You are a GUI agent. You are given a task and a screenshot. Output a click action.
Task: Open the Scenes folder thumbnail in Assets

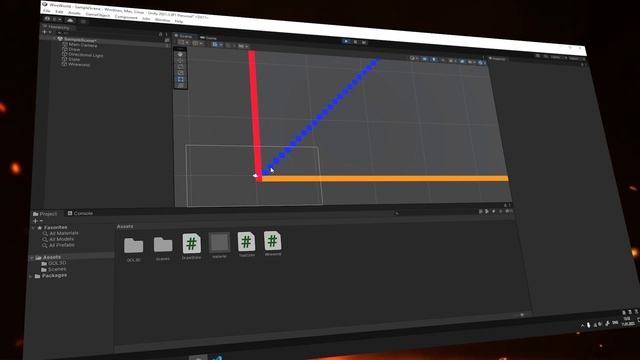[x=163, y=244]
